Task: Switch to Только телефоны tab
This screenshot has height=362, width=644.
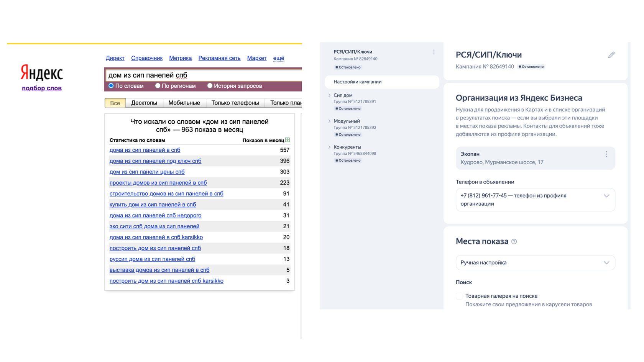Action: tap(235, 103)
